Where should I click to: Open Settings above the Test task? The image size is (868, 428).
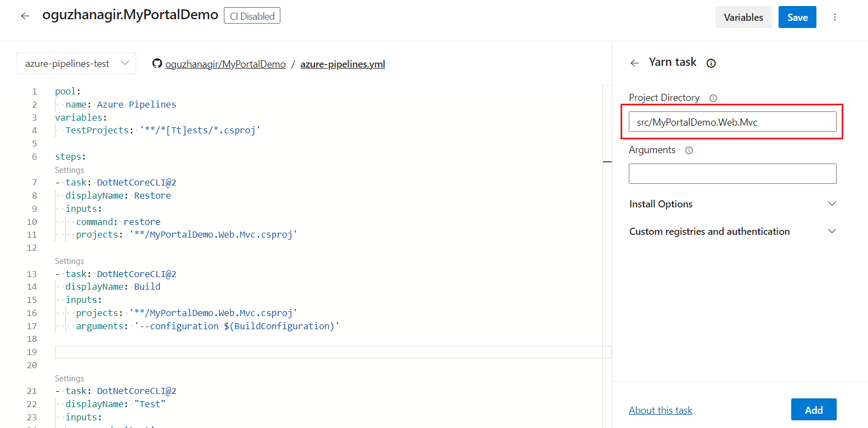tap(70, 379)
